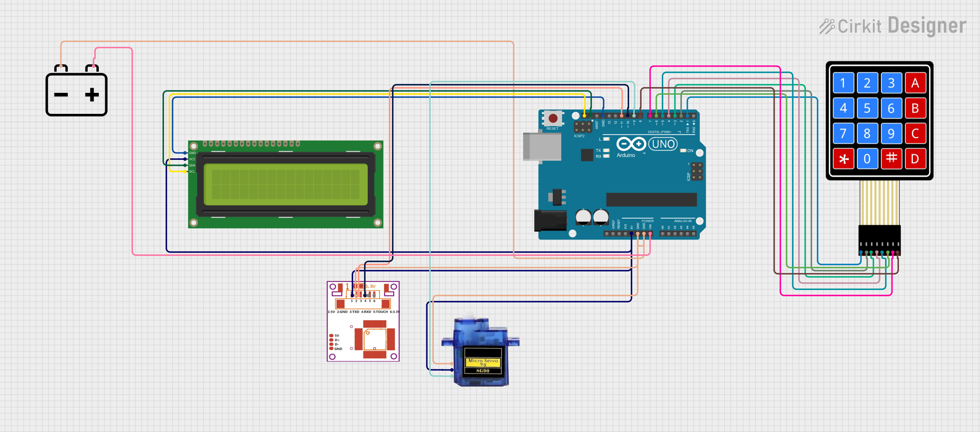This screenshot has width=980, height=432.
Task: Click keypad key 4
Action: coord(843,108)
